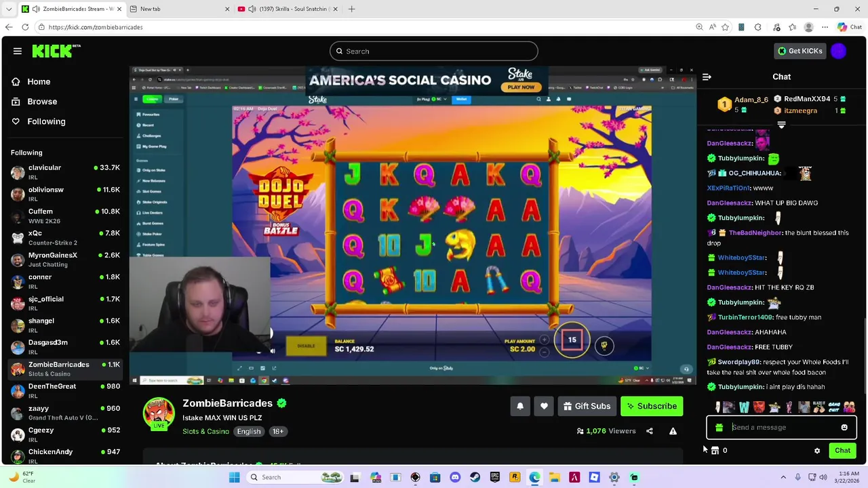Open Copilot Chat in browser toolbar

(x=850, y=27)
